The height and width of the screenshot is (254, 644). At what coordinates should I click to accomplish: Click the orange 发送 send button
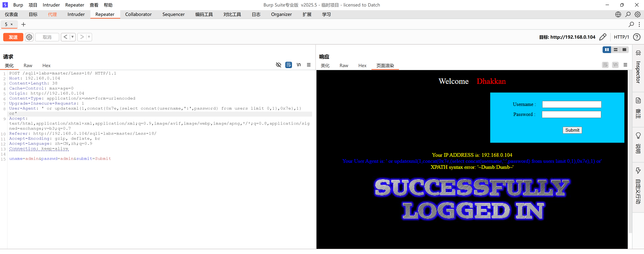pos(13,37)
